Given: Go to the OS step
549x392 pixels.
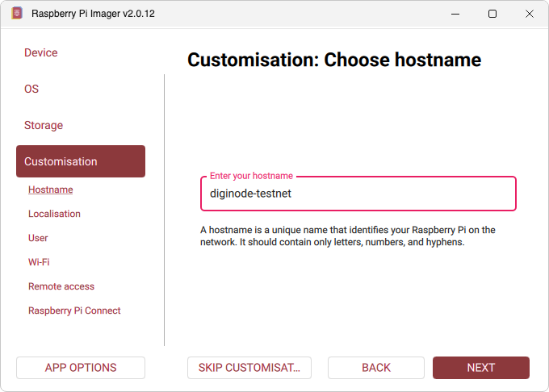Looking at the screenshot, I should (31, 89).
